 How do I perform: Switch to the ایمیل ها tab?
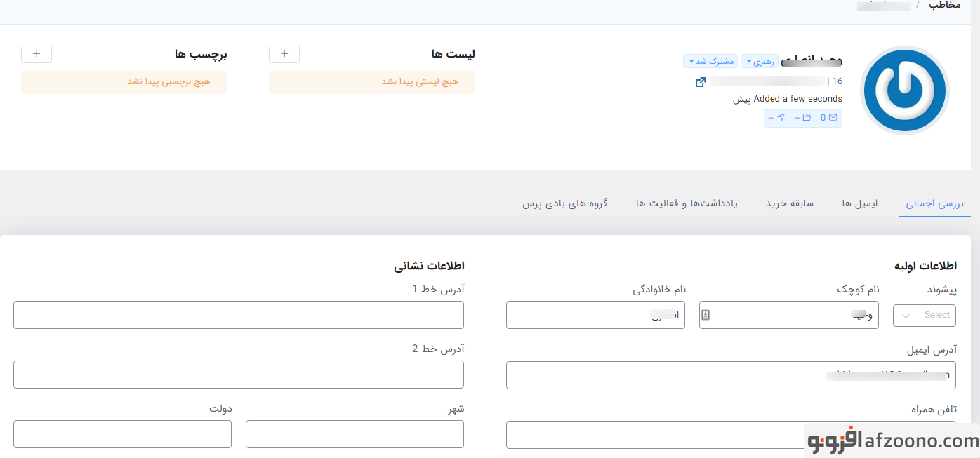pyautogui.click(x=860, y=203)
